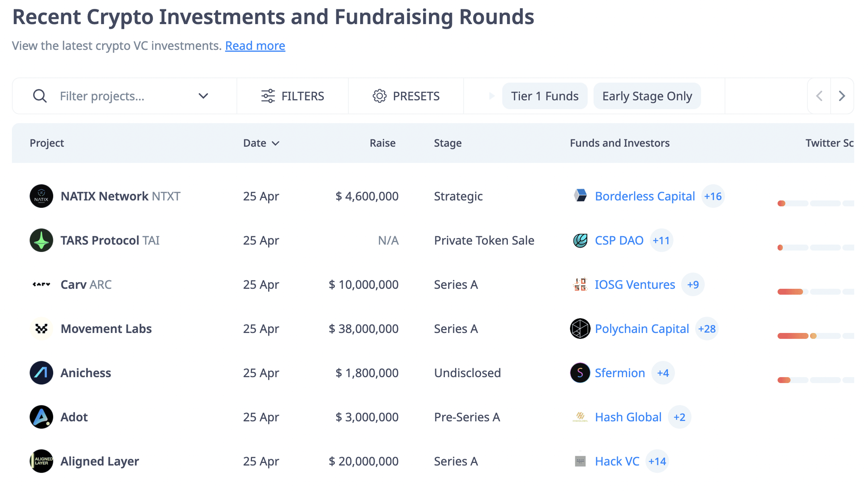This screenshot has height=491, width=868.
Task: Click the Sfermion fund icon
Action: tap(580, 372)
